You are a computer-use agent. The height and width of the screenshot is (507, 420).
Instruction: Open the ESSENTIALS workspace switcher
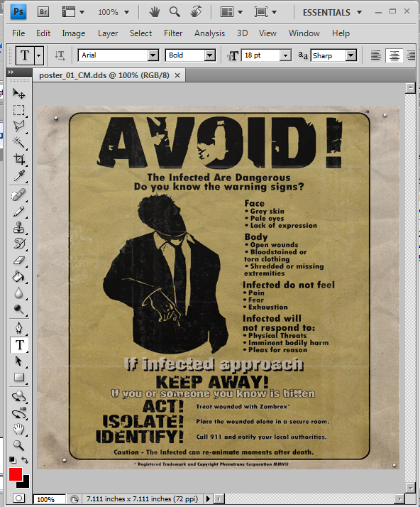click(332, 12)
